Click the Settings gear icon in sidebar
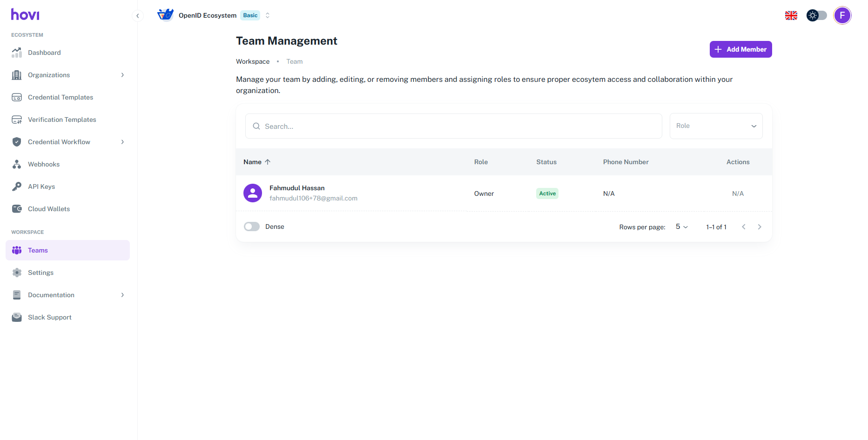Viewport: 868px width, 440px height. tap(17, 273)
